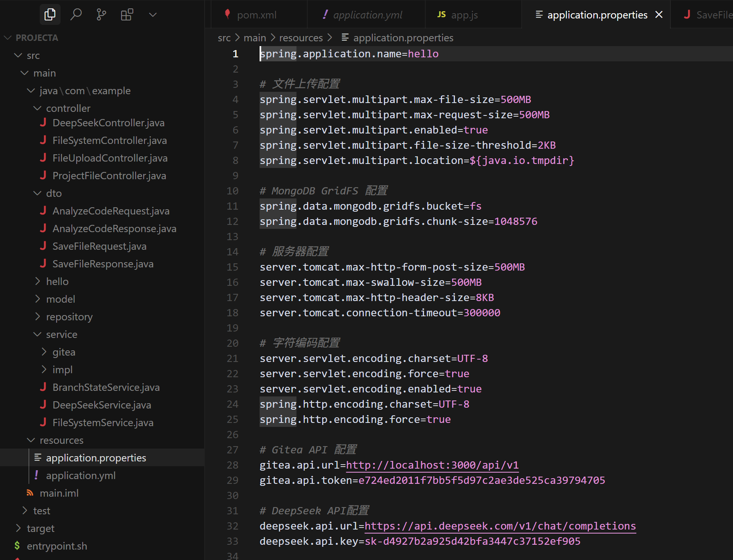Switch to the app.js tab
Image resolution: width=733 pixels, height=560 pixels.
(x=464, y=14)
